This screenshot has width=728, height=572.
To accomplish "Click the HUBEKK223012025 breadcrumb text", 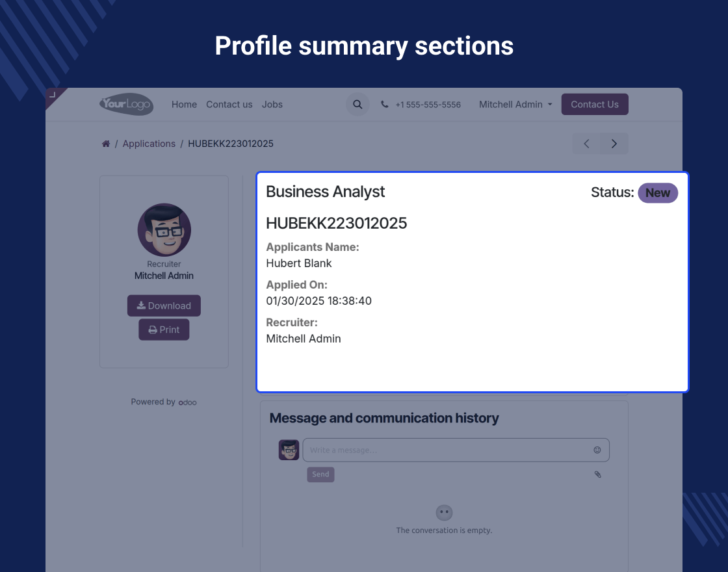I will [231, 144].
